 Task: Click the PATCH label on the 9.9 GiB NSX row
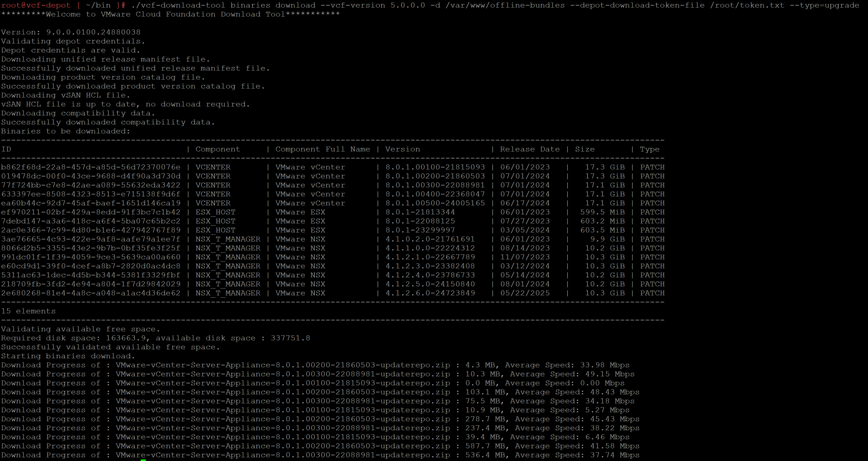652,239
